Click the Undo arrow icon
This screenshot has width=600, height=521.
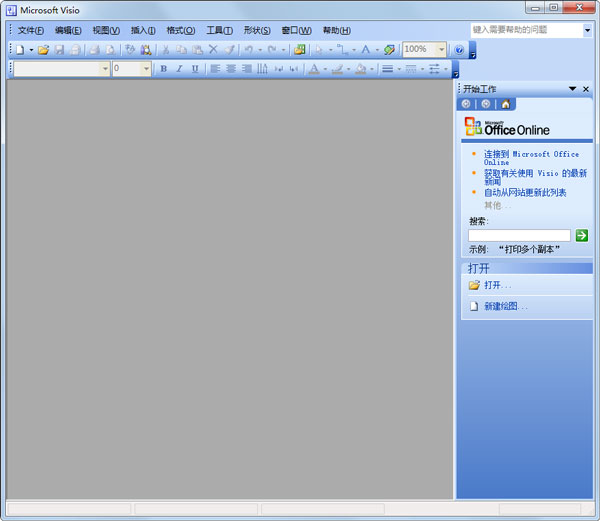point(249,50)
